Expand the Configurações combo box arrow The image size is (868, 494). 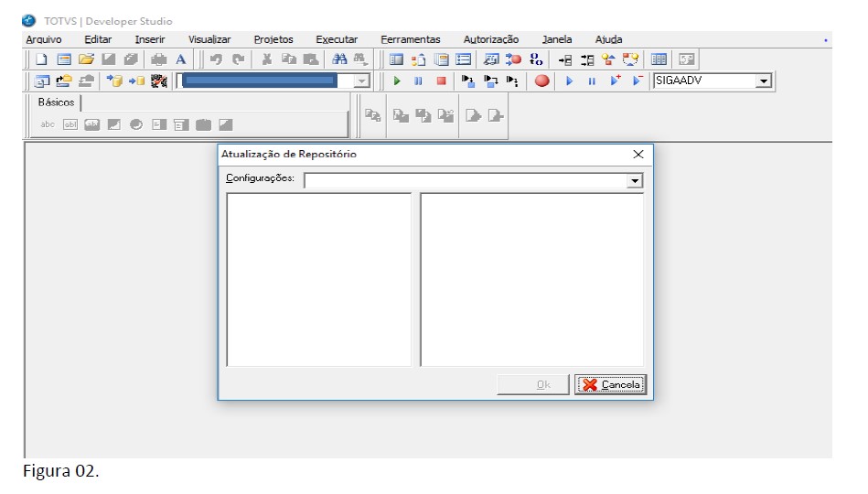(x=635, y=180)
